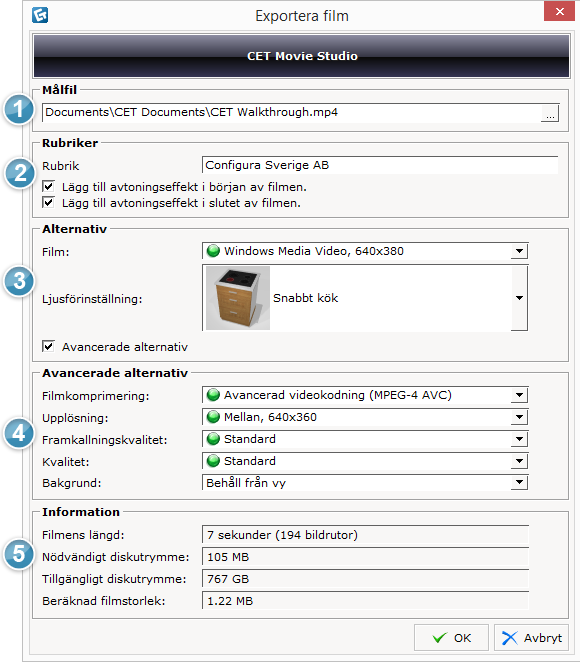Open file browser with the '...' button
The height and width of the screenshot is (662, 580).
point(550,114)
